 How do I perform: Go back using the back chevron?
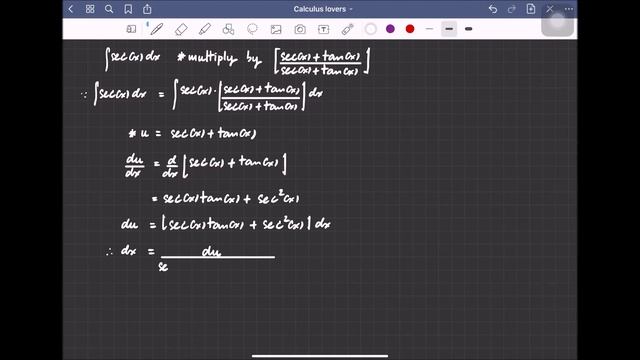[71, 9]
